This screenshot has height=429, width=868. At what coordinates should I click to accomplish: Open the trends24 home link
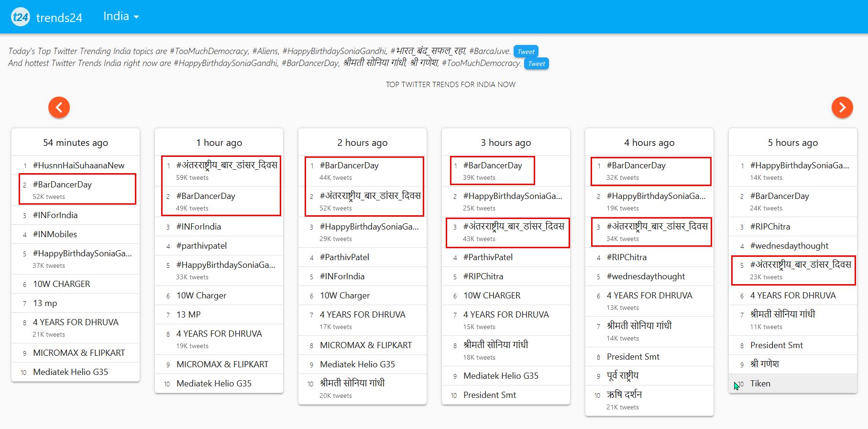tap(59, 18)
